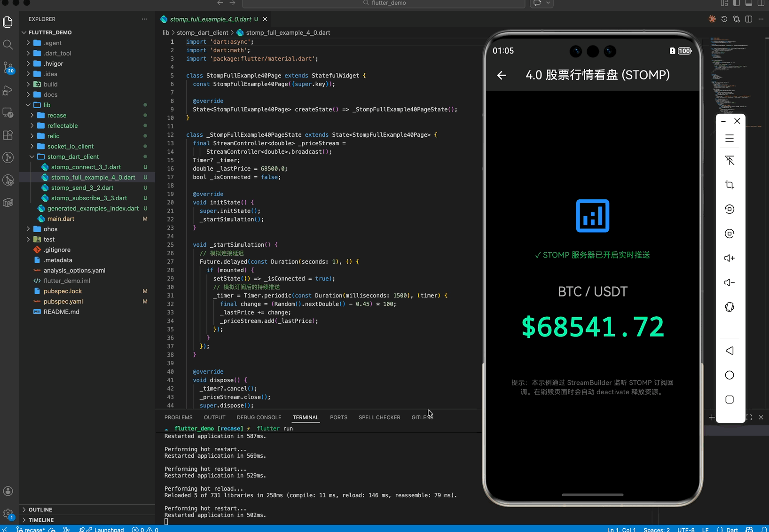Open the Accounts menu in the activity bar
Viewport: 769px width, 532px height.
coord(8,491)
